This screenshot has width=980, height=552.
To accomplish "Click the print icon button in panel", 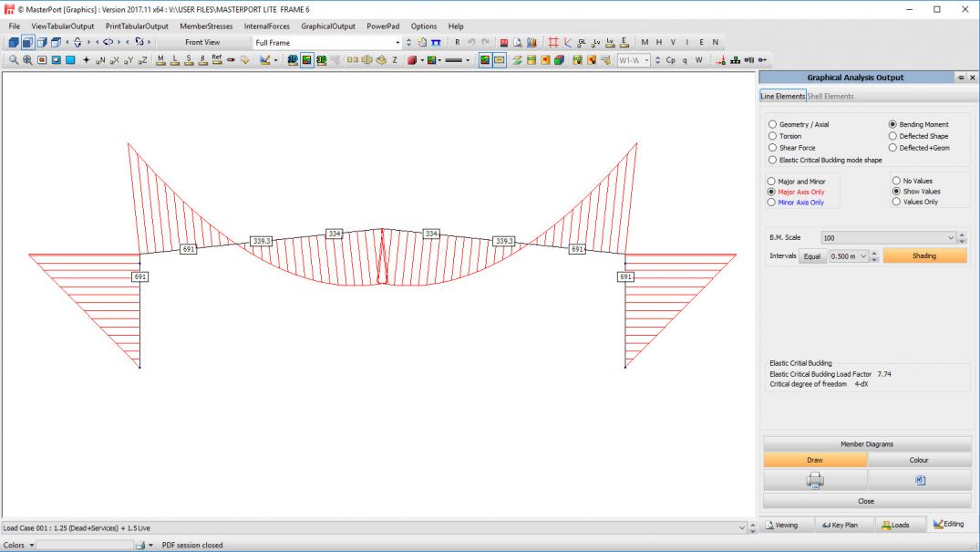I will (x=814, y=481).
